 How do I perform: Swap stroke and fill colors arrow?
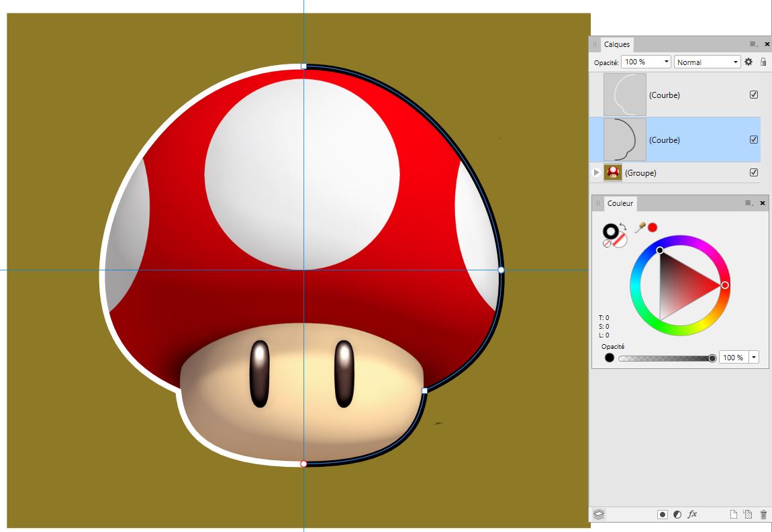click(x=623, y=227)
